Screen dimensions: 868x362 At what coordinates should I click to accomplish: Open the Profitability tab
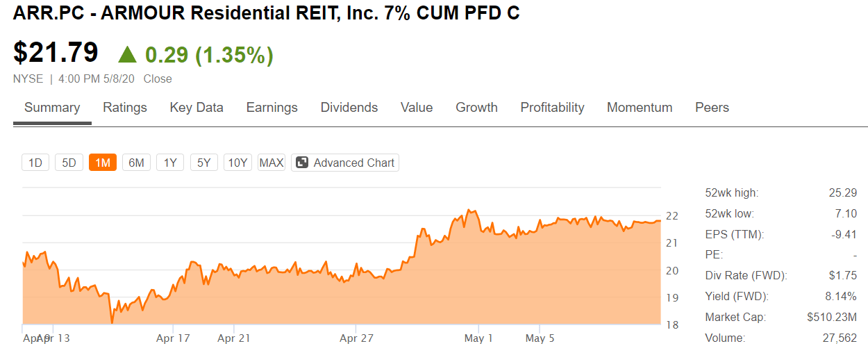(x=552, y=108)
